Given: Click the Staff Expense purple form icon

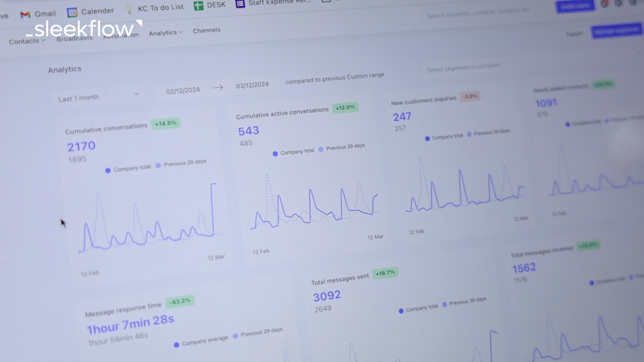Looking at the screenshot, I should tap(240, 4).
